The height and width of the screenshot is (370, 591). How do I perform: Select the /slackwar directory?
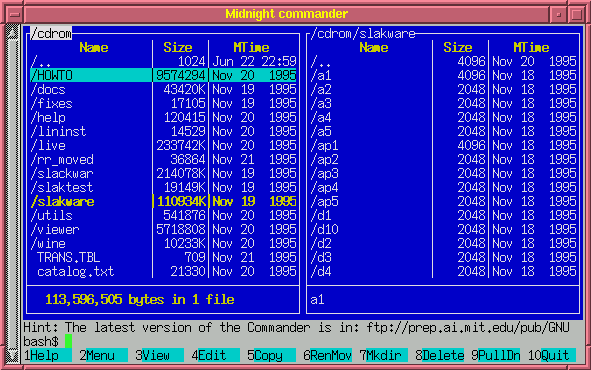coord(163,173)
